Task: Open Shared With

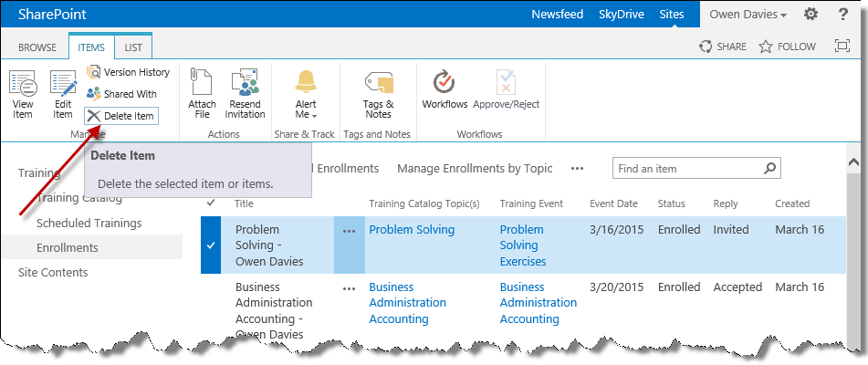Action: click(x=121, y=94)
